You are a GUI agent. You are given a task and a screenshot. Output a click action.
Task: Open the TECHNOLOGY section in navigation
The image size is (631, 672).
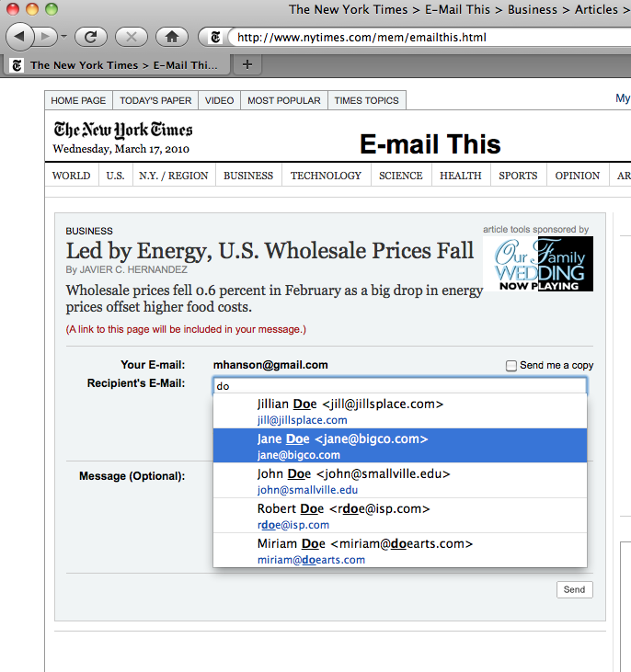326,176
